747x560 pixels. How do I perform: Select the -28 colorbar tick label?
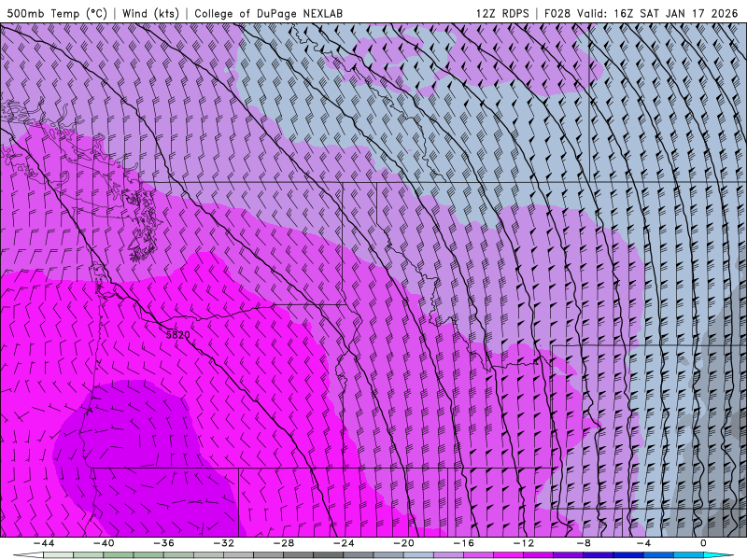tap(284, 543)
